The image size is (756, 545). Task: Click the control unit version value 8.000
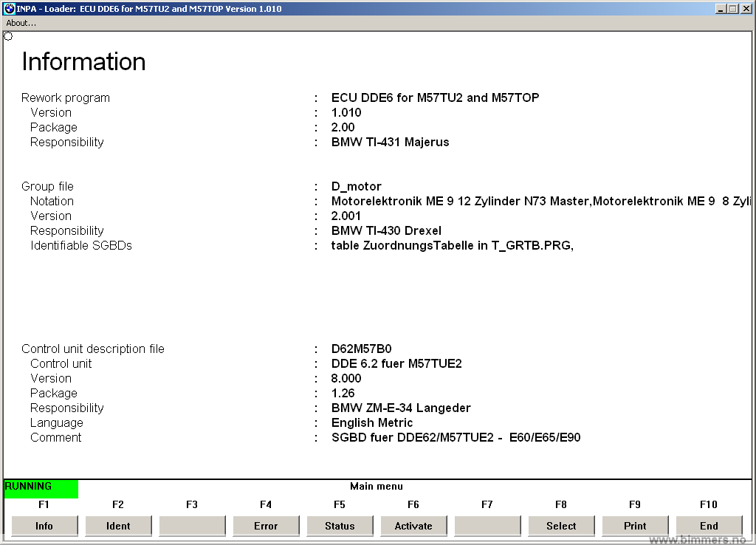(x=346, y=379)
